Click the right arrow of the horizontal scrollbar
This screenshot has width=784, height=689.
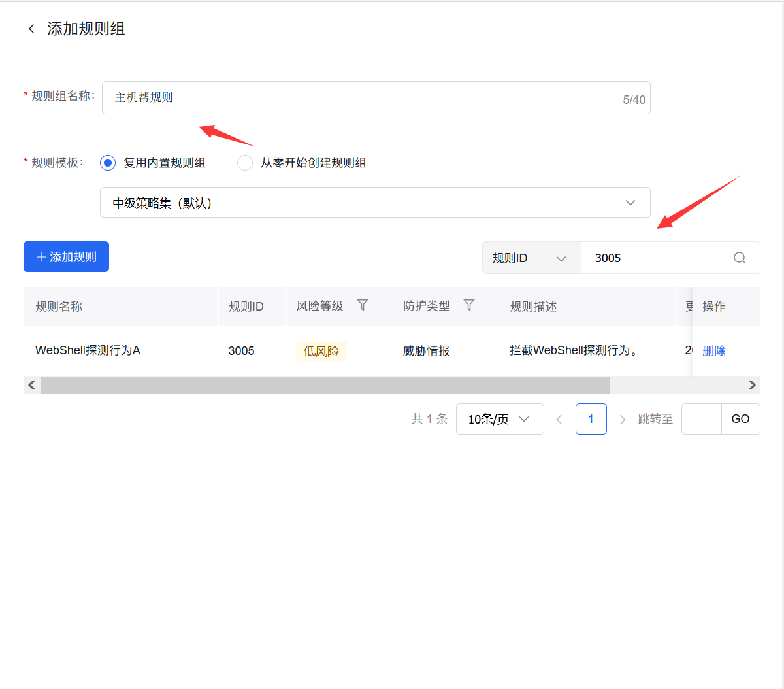click(x=752, y=384)
